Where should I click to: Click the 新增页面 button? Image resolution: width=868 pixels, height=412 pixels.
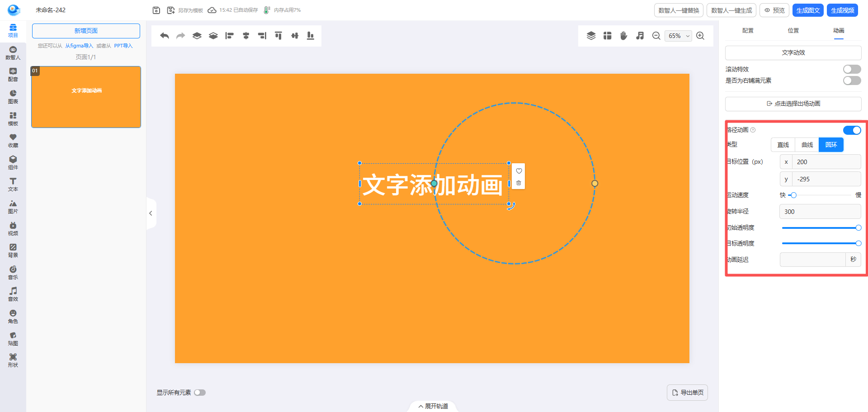point(86,31)
